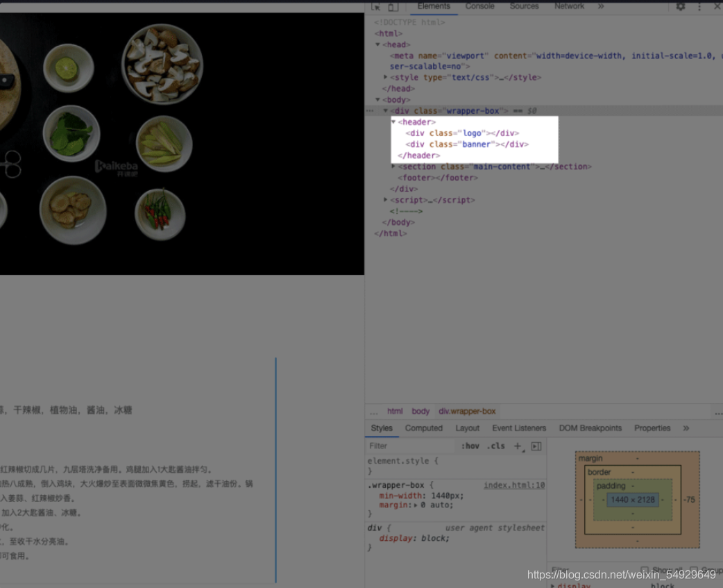The height and width of the screenshot is (588, 723).
Task: Add new style rule plus icon
Action: [x=518, y=446]
